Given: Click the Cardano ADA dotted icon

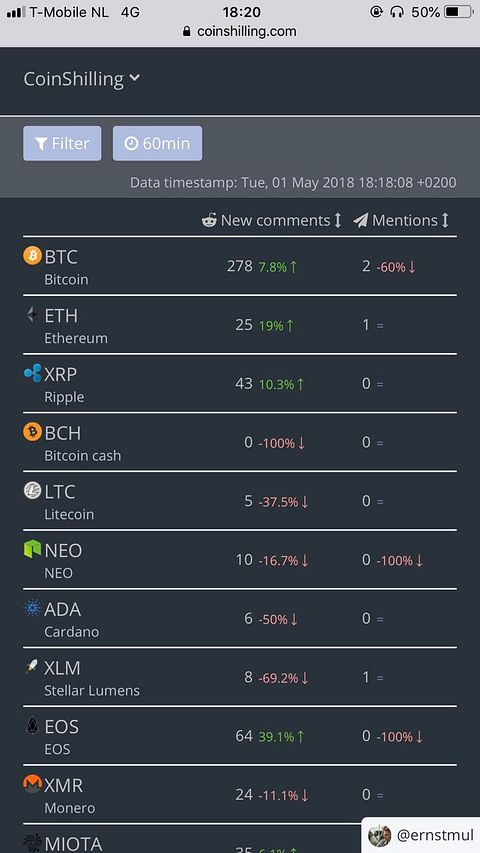Looking at the screenshot, I should tap(32, 608).
